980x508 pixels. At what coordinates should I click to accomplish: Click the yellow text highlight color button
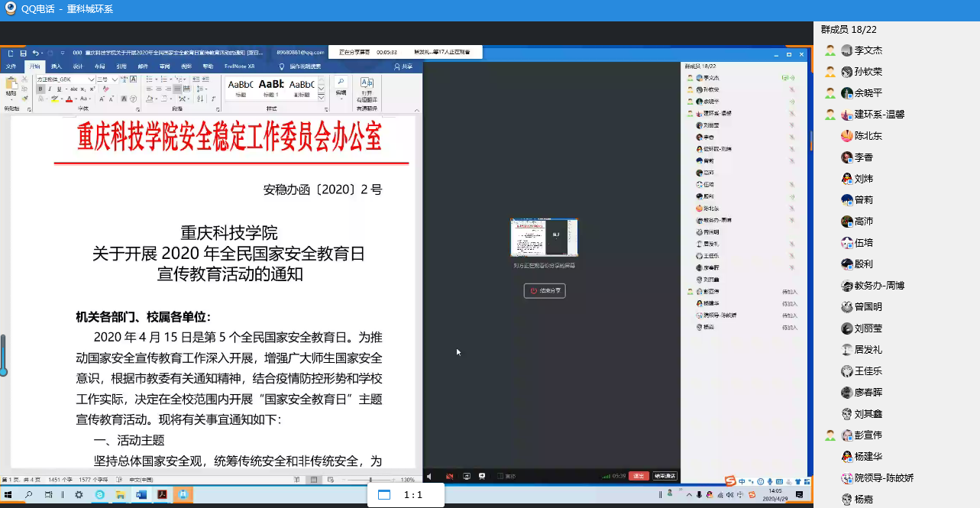point(55,99)
